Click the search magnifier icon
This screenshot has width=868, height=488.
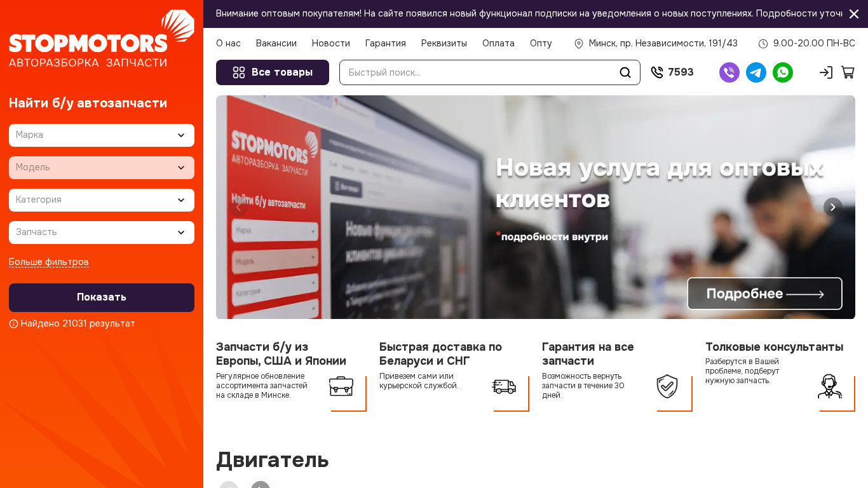pos(625,72)
